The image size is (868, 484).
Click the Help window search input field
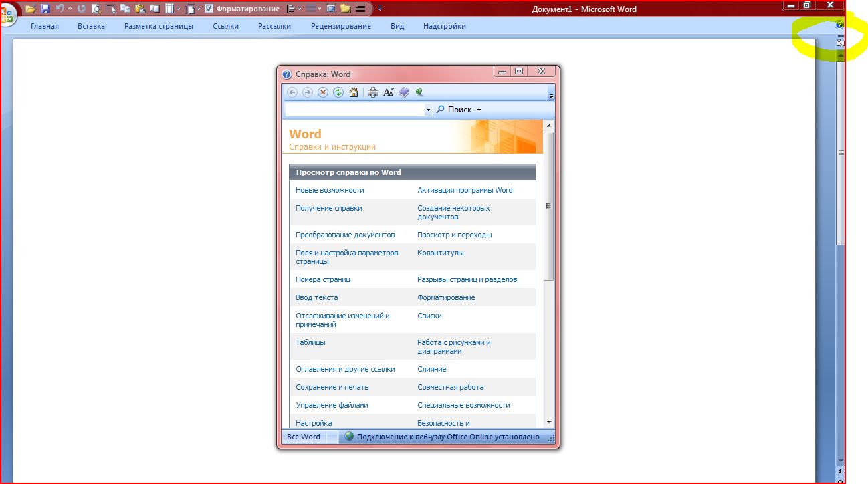point(355,110)
